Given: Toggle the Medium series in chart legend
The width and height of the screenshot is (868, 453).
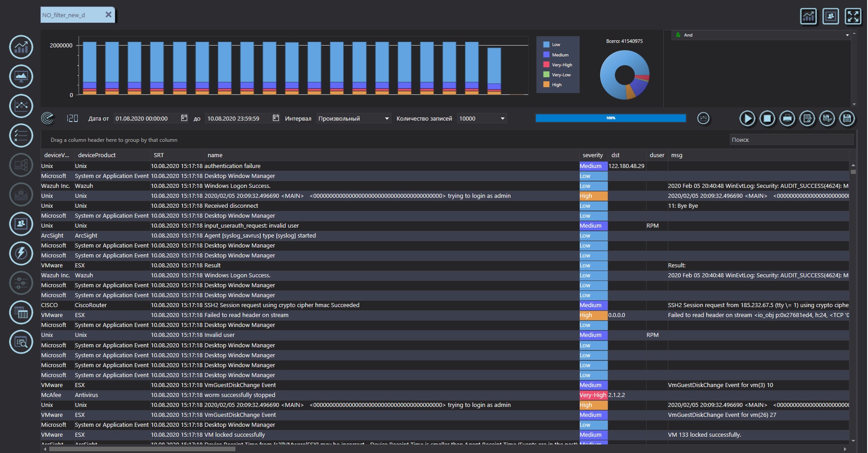Looking at the screenshot, I should (x=559, y=55).
